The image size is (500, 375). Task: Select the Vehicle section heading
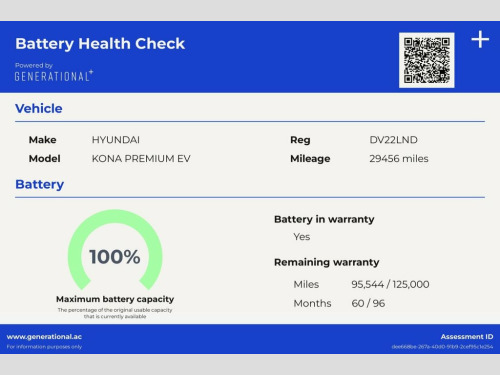(x=39, y=109)
